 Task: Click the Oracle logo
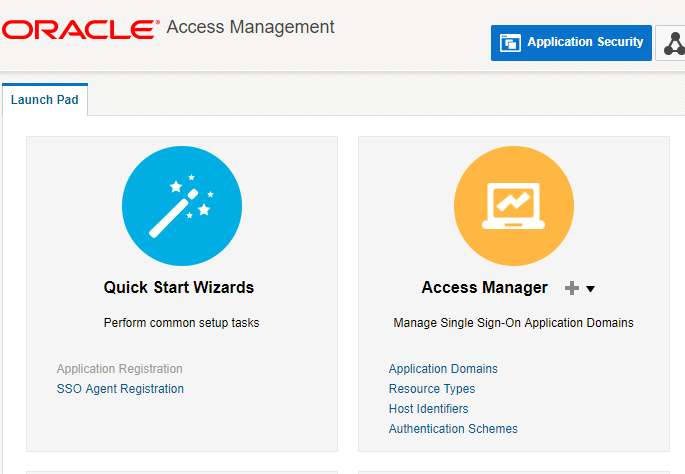pyautogui.click(x=80, y=29)
